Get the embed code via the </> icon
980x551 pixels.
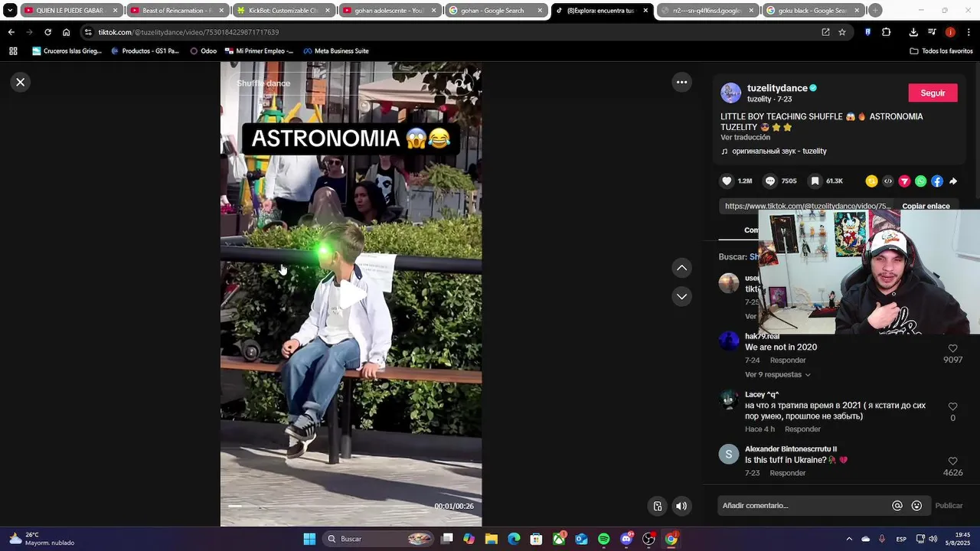(x=888, y=181)
